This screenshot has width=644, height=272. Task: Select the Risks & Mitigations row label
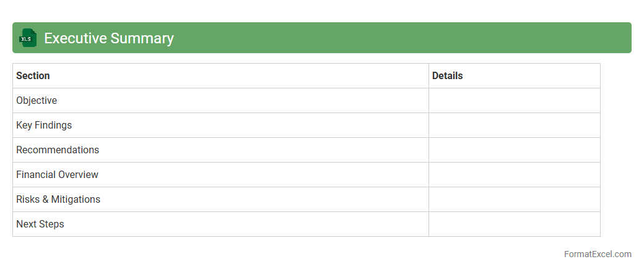[x=58, y=200]
